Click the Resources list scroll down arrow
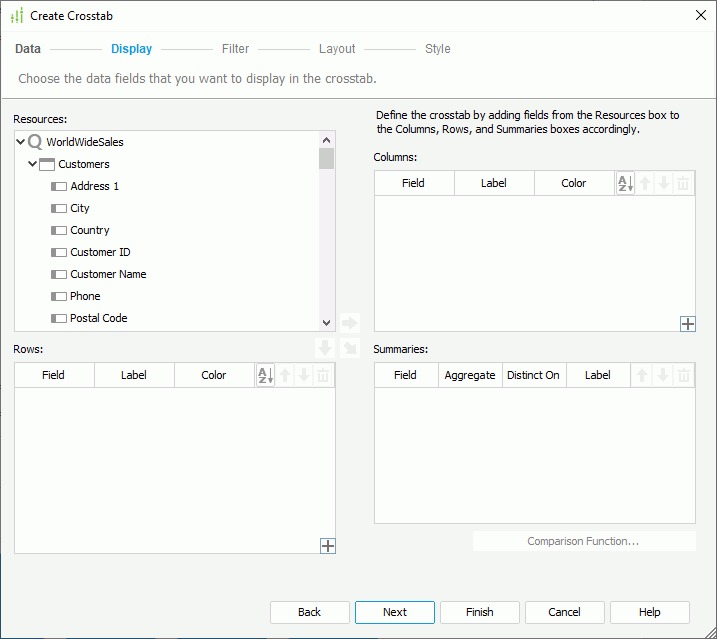The image size is (717, 639). [326, 322]
